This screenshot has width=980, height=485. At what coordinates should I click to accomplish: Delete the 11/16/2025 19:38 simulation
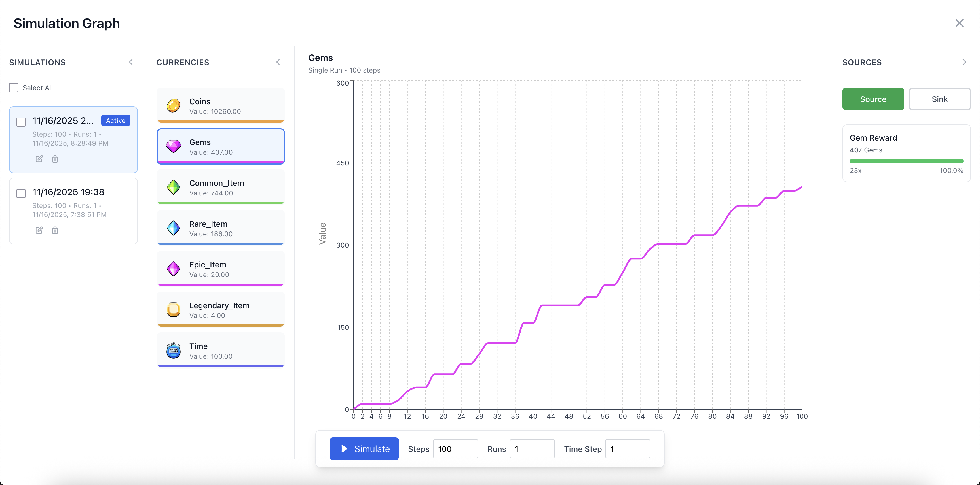(x=55, y=230)
